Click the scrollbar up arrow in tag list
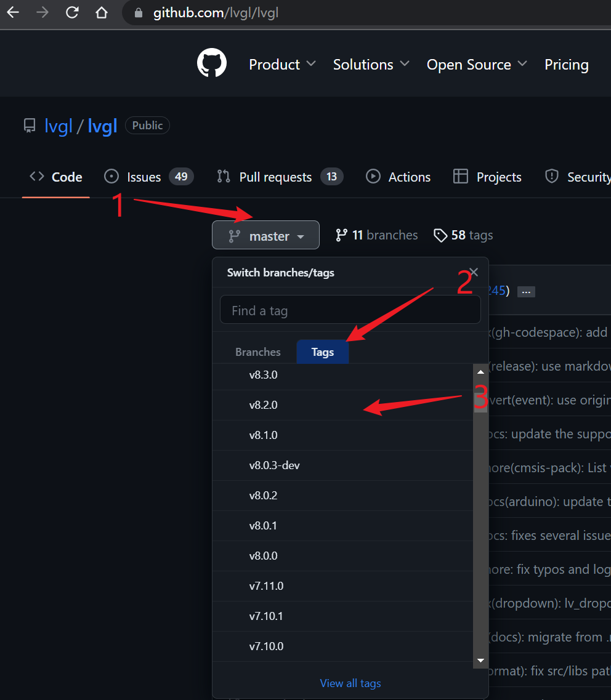 coord(480,372)
